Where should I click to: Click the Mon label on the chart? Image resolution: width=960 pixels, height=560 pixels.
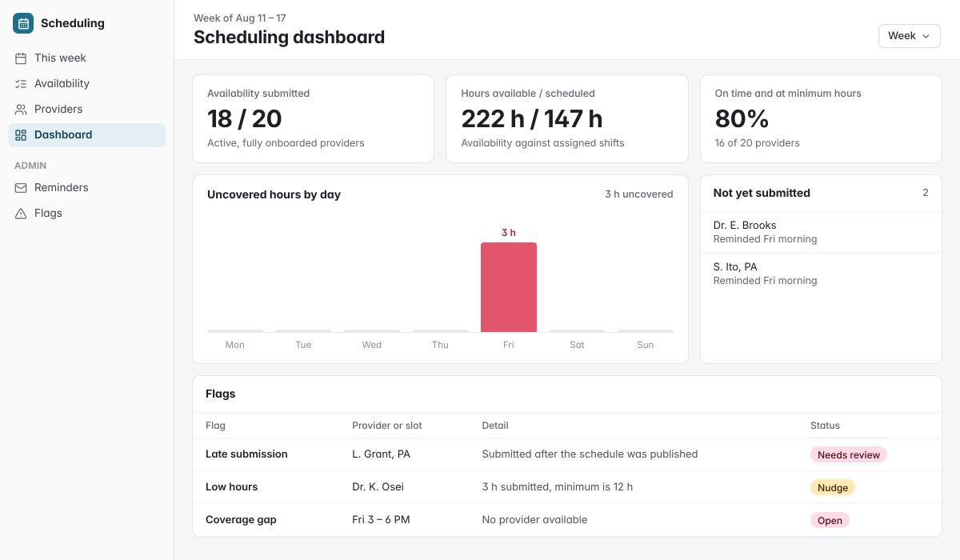pos(235,345)
